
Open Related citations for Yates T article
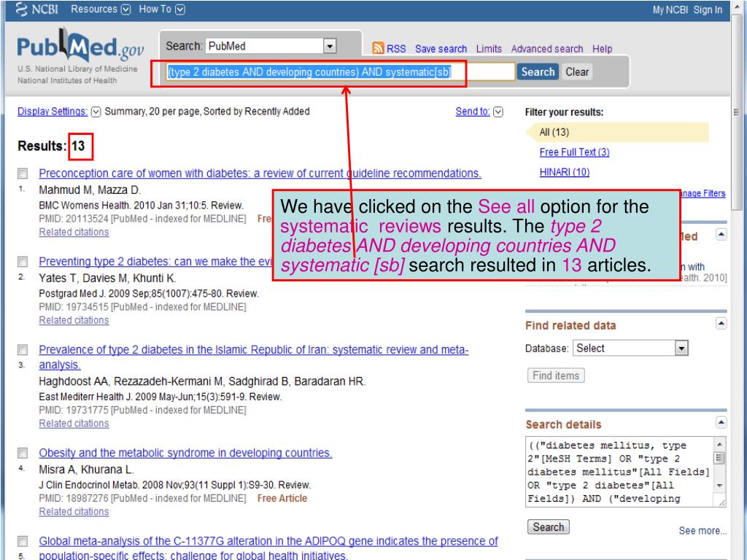(x=74, y=321)
